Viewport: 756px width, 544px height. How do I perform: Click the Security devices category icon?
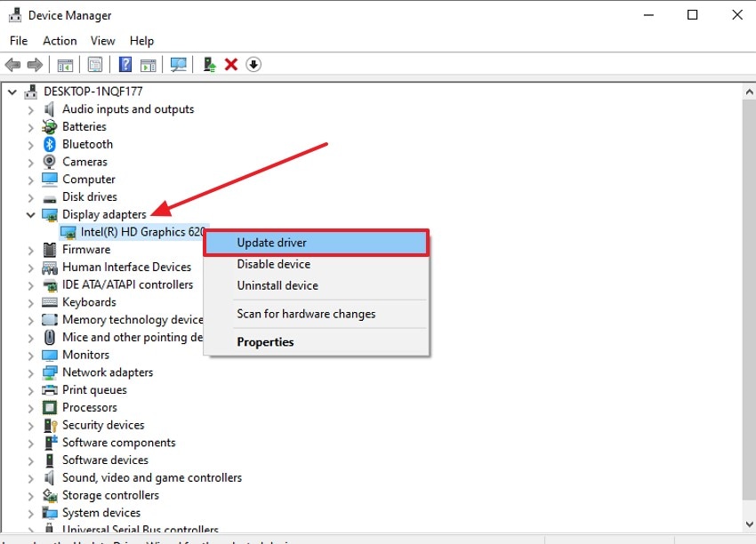tap(50, 425)
